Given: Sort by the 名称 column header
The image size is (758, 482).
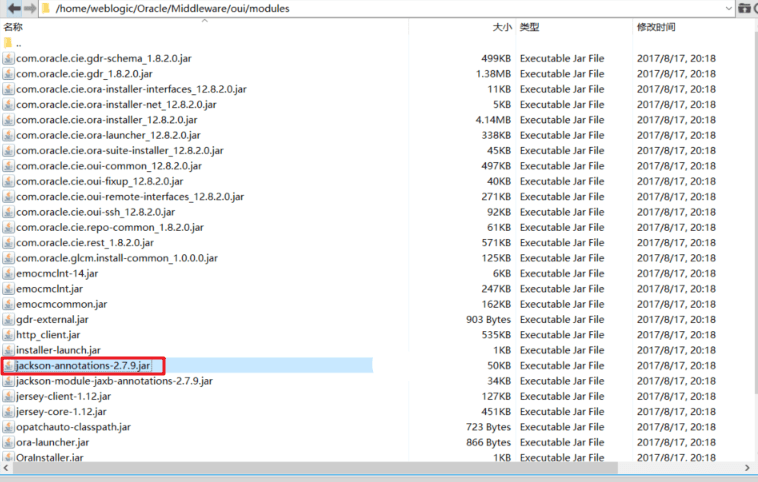Looking at the screenshot, I should click(x=13, y=27).
